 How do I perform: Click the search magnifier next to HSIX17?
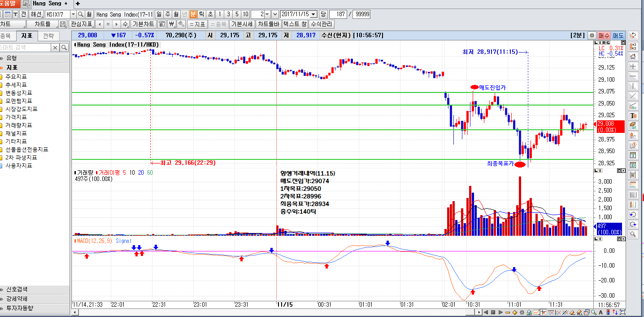[x=80, y=14]
